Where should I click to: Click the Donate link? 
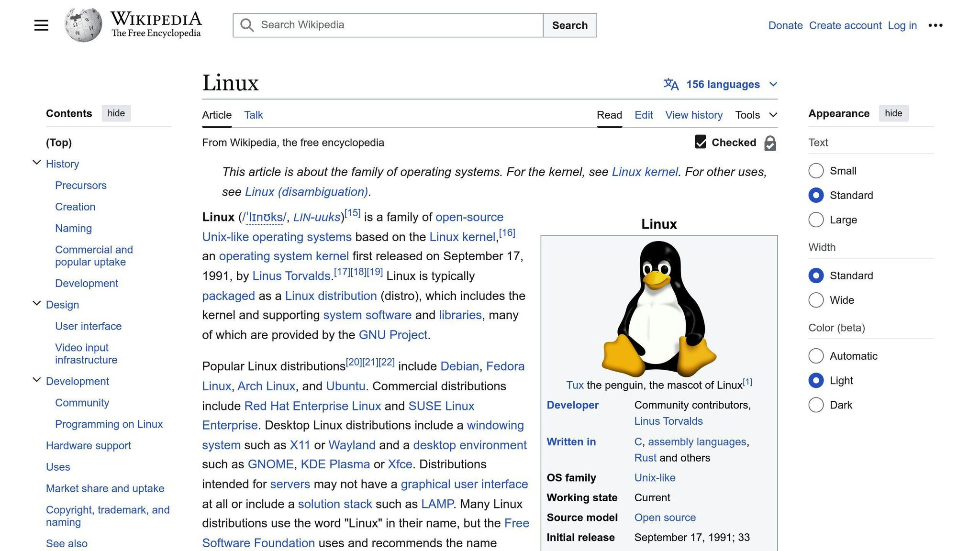[x=785, y=25]
